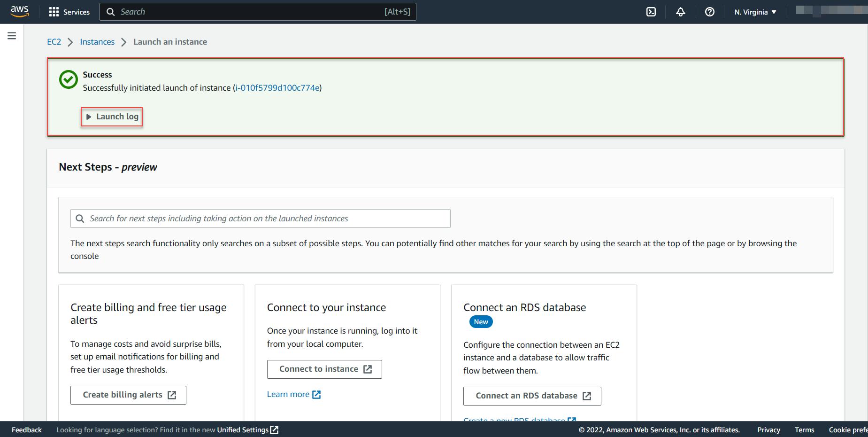Open the help question mark icon
The image size is (868, 437).
tap(710, 12)
